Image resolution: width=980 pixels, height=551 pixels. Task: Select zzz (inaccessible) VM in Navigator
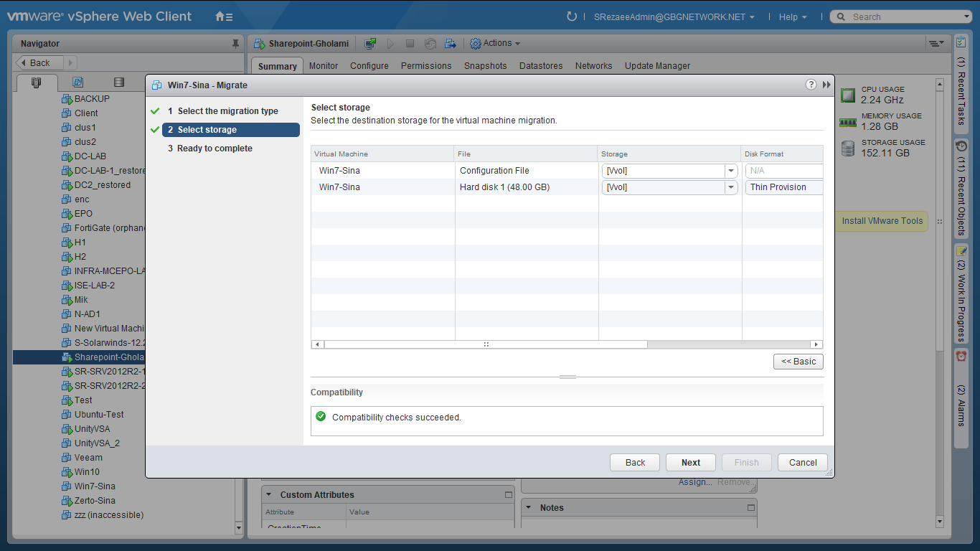coord(108,515)
